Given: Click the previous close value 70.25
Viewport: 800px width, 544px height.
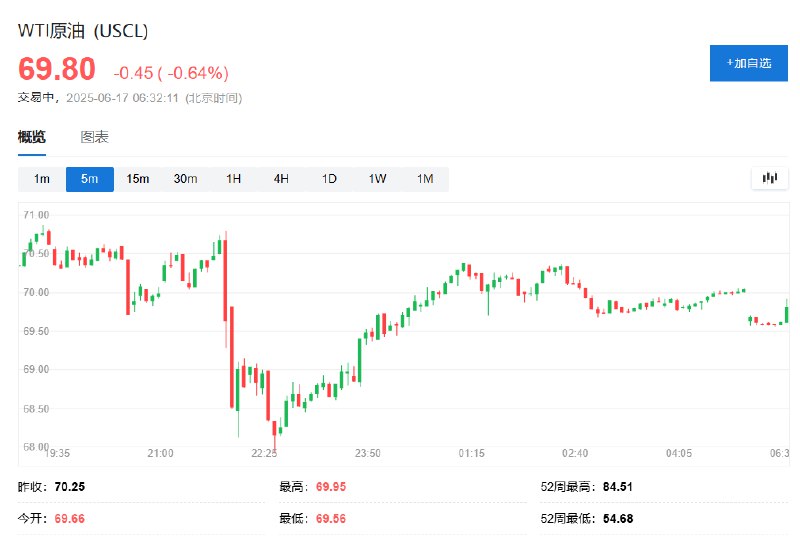Looking at the screenshot, I should tap(70, 487).
